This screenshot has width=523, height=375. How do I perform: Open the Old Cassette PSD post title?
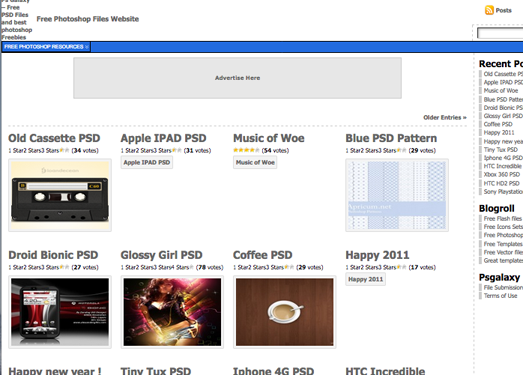pos(54,138)
